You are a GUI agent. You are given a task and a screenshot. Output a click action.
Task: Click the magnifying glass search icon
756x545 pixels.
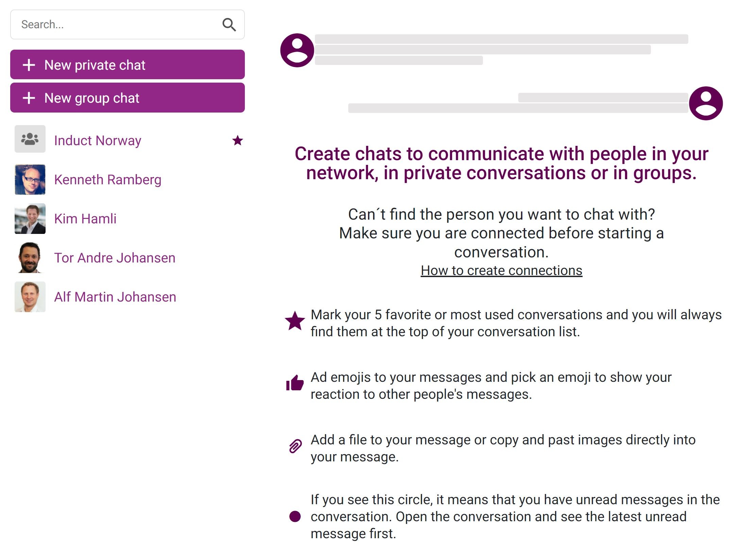point(229,24)
